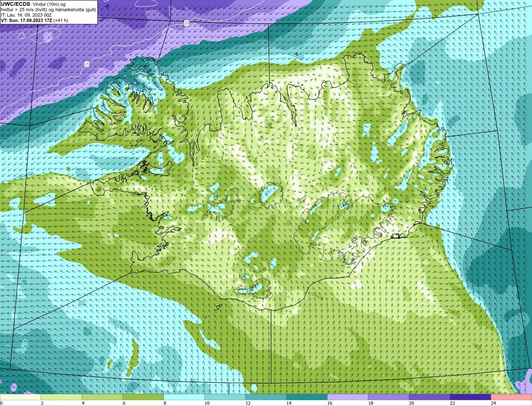The image size is (532, 406).
Task: Click the legend tick label "22"
Action: coord(452,403)
